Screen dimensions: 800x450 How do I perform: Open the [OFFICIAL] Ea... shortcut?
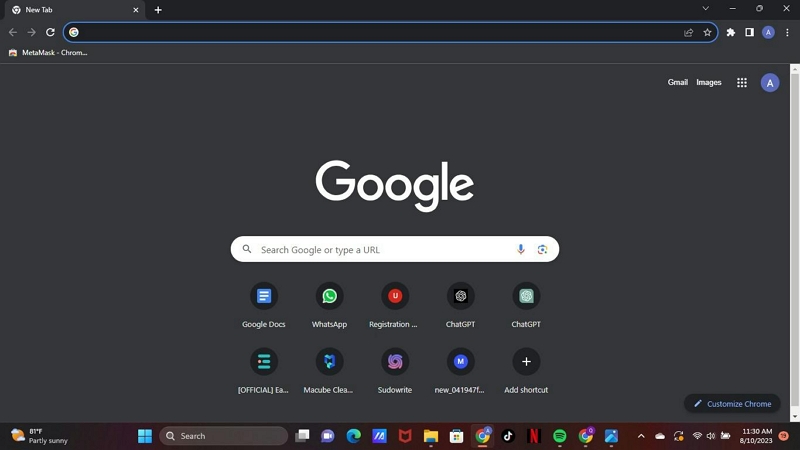(264, 371)
